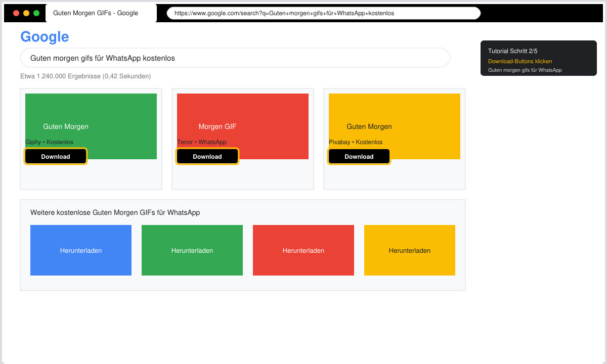Screen dimensions: 607x364
Task: Click Tutorial Schritt 2/5 title
Action: coord(512,51)
